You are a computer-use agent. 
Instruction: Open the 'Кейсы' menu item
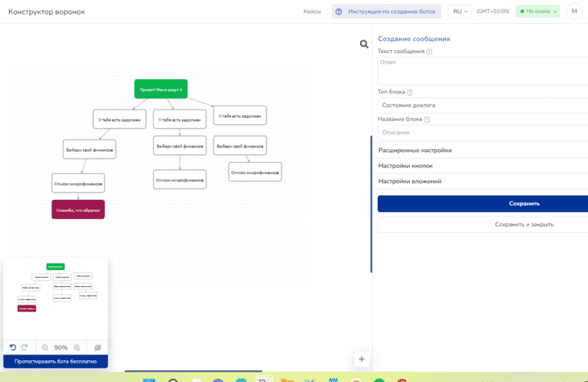pos(312,11)
